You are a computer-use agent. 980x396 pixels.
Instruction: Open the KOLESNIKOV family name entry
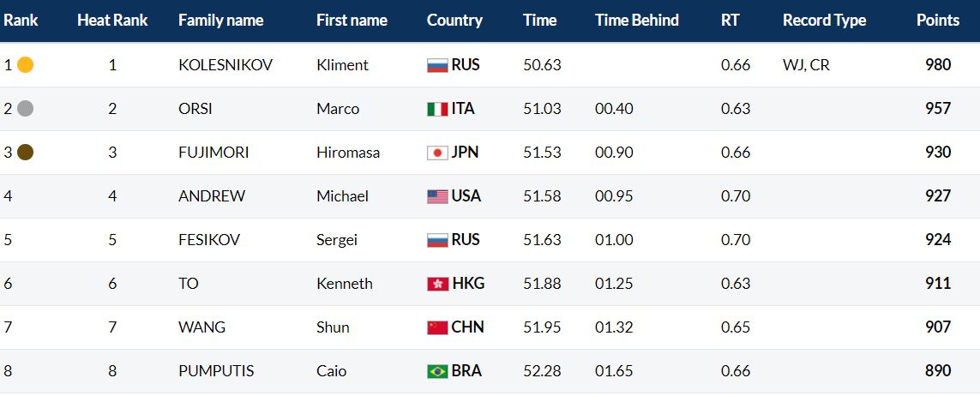tap(225, 65)
